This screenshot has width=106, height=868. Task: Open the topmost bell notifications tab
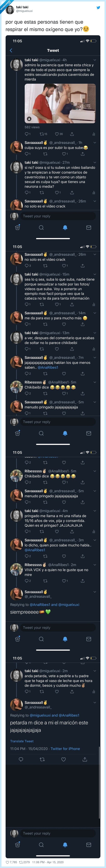65,228
